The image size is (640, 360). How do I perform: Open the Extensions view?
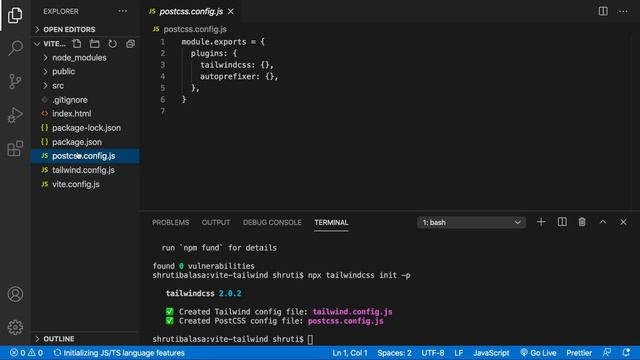pos(15,148)
